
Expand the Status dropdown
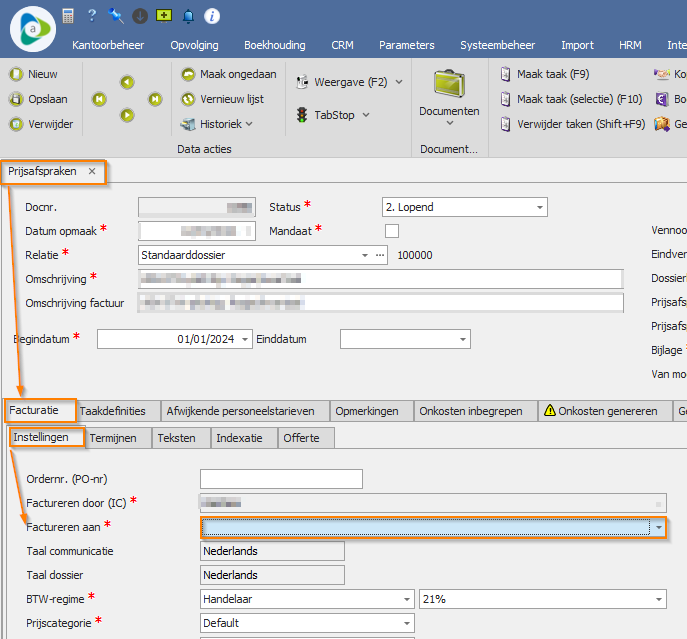pyautogui.click(x=540, y=208)
